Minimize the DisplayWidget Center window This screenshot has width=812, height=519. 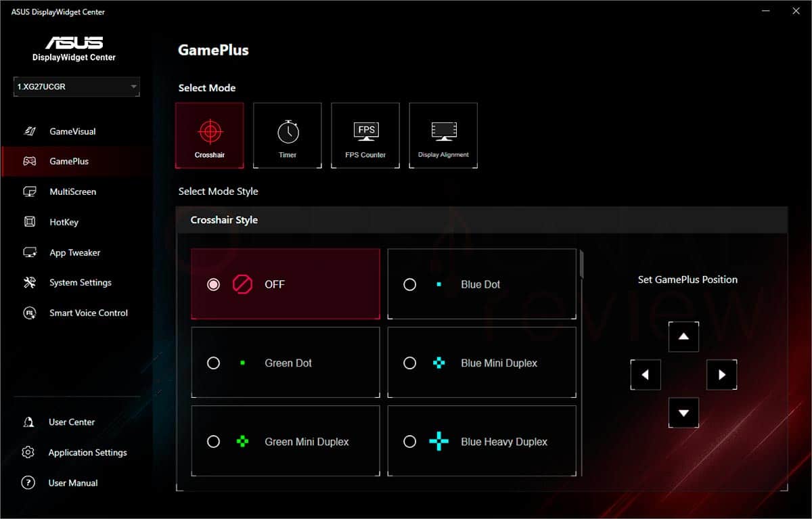coord(766,11)
